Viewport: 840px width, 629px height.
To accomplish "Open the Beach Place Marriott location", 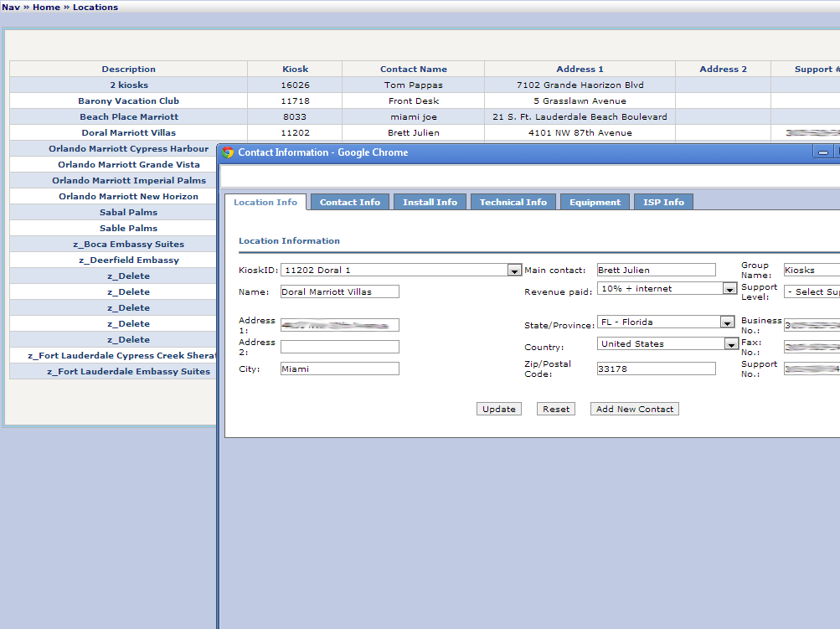I will 129,116.
